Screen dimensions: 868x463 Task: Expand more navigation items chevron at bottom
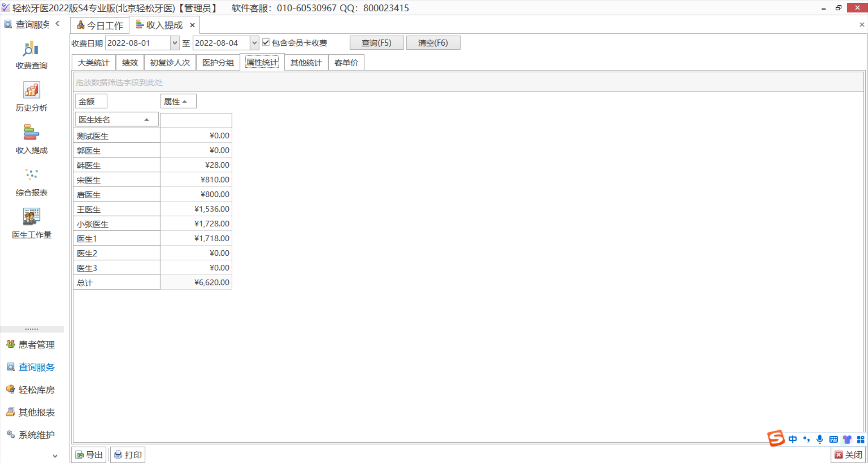(x=55, y=456)
